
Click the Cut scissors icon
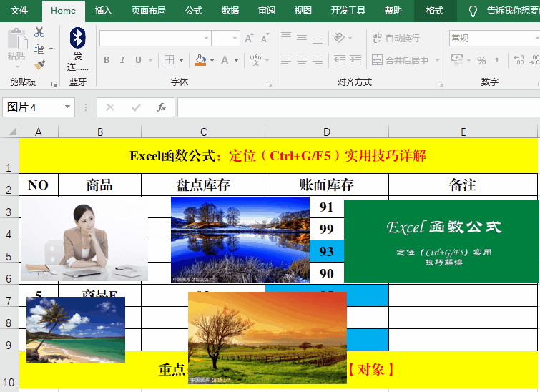(x=39, y=32)
